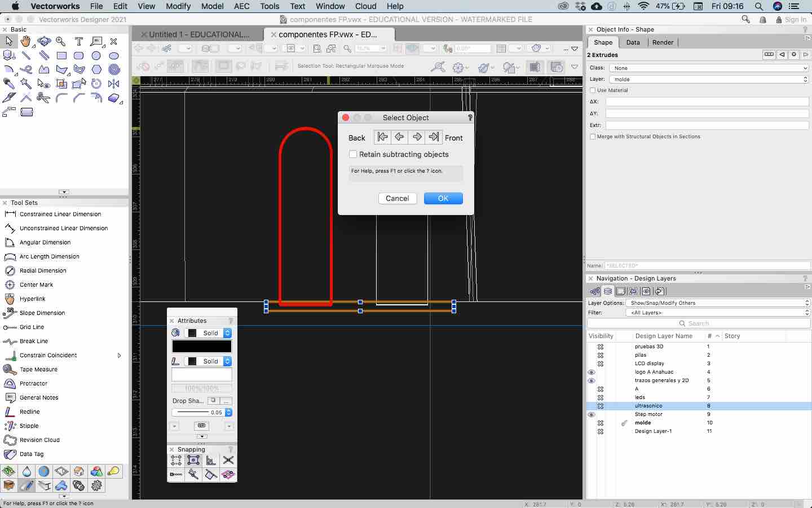The height and width of the screenshot is (508, 812).
Task: Open the Layer dropdown showing molde
Action: pyautogui.click(x=709, y=79)
